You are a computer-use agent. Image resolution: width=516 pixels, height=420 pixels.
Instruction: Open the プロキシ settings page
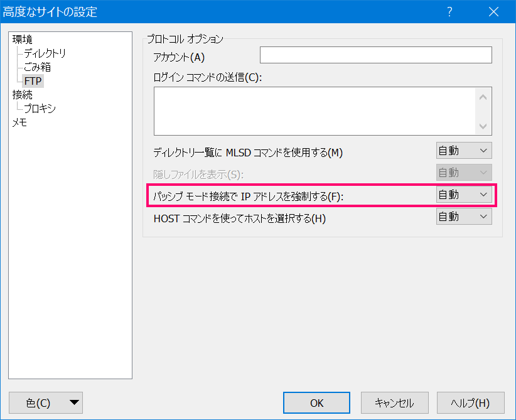click(x=40, y=109)
